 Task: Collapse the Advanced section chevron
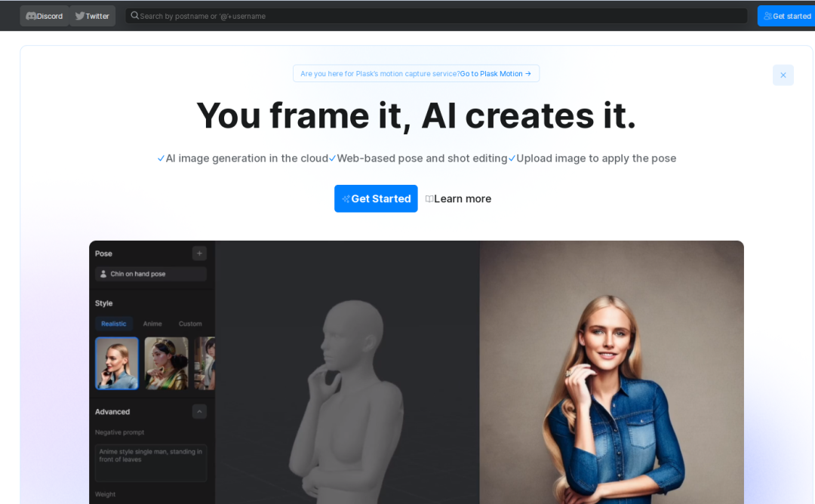[x=199, y=411]
